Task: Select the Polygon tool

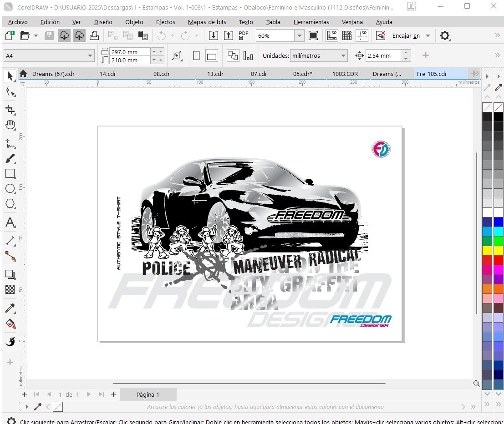Action: tap(10, 203)
